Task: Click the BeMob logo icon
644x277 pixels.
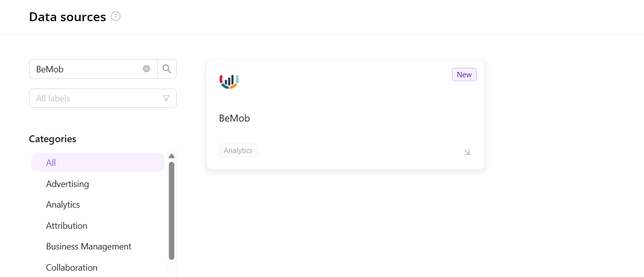Action: 229,81
